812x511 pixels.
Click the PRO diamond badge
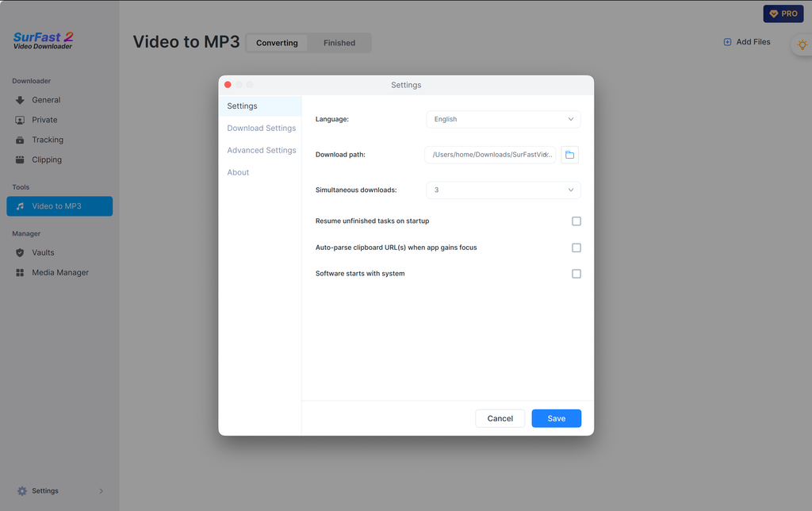click(x=783, y=13)
